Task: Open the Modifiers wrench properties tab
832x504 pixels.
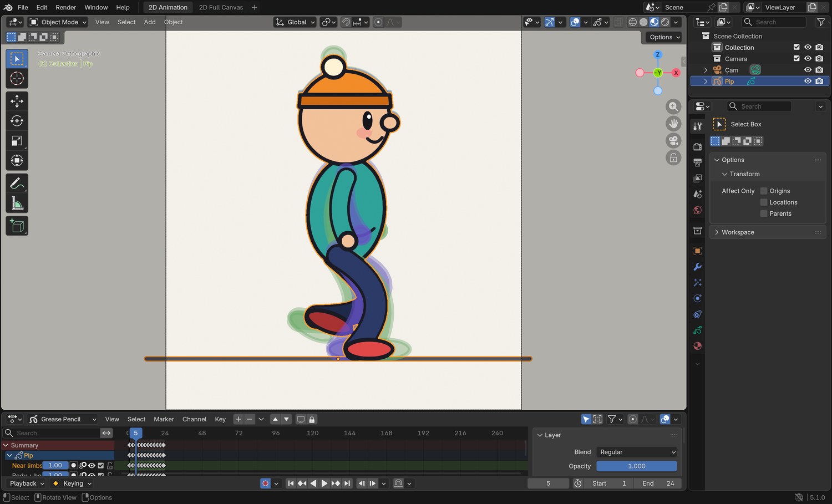Action: point(698,267)
